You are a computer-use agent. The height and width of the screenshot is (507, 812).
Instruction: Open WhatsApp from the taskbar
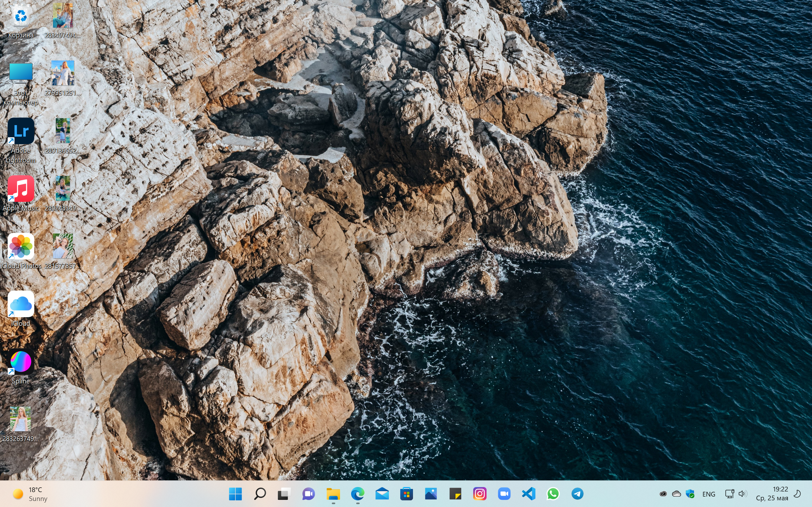[553, 494]
